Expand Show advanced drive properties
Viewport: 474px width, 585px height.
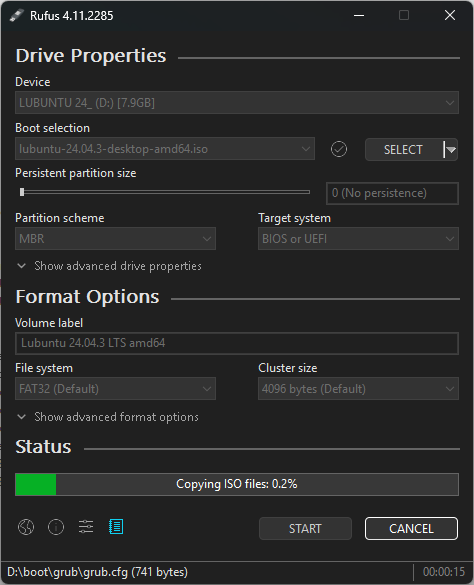109,266
